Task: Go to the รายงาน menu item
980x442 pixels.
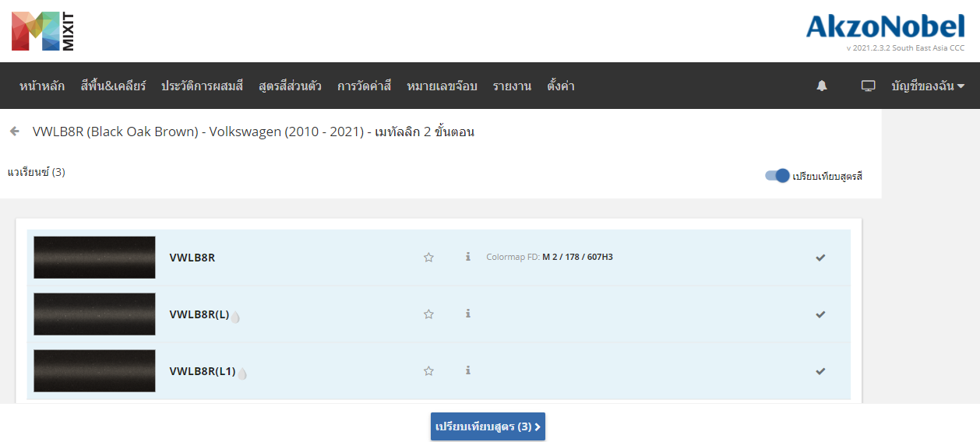Action: point(512,86)
